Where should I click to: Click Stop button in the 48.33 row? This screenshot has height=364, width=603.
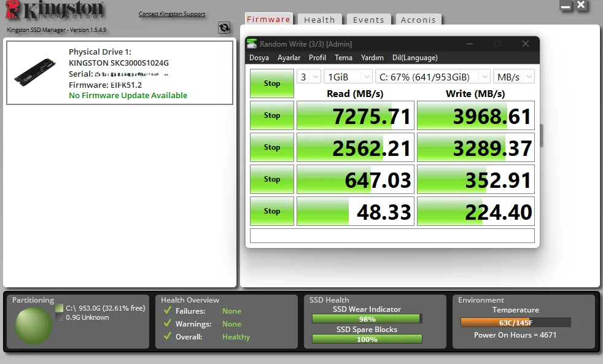click(x=272, y=211)
